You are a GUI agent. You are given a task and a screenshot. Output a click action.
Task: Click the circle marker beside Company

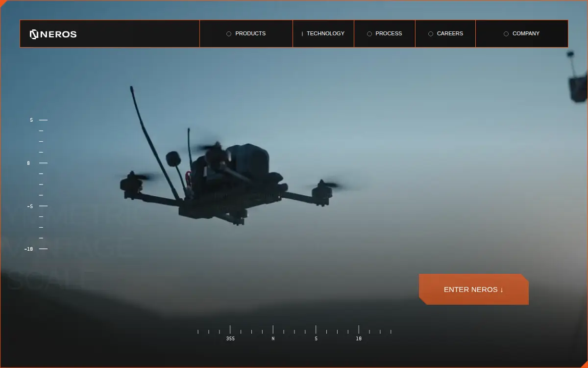point(506,34)
